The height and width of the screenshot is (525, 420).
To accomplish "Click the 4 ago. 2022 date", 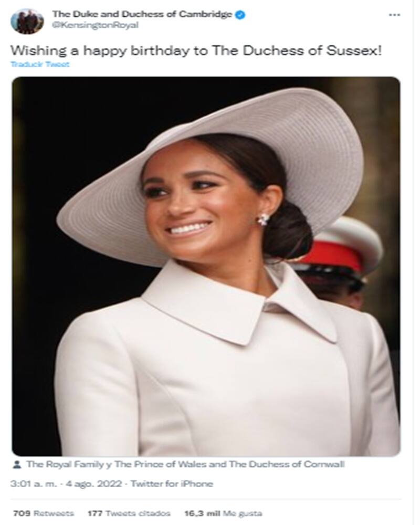I will click(x=93, y=484).
